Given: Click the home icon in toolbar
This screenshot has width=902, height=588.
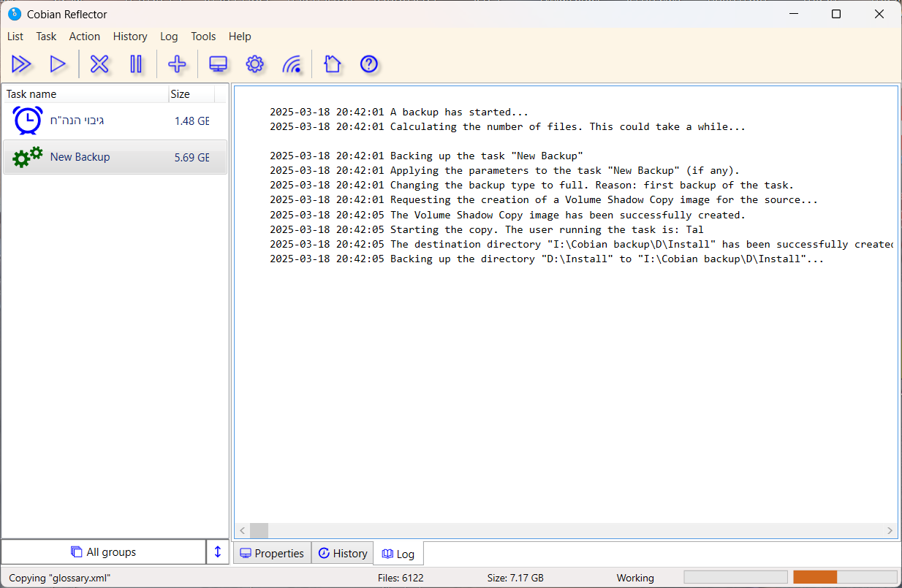Looking at the screenshot, I should pyautogui.click(x=333, y=64).
